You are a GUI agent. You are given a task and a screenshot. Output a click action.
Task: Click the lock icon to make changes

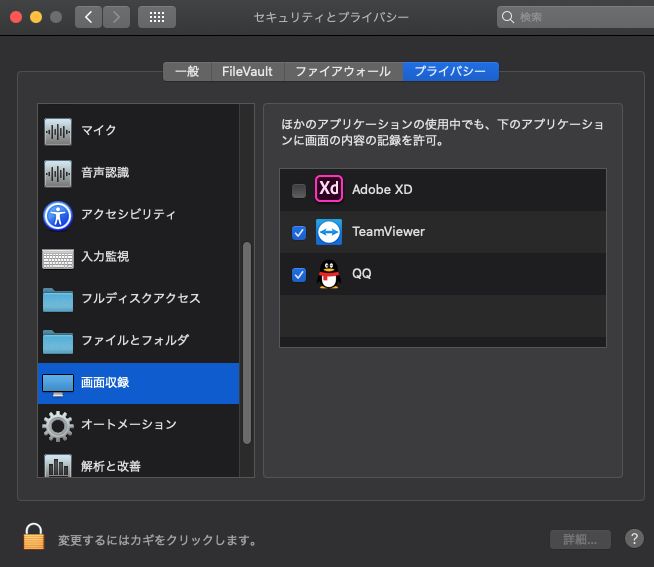pyautogui.click(x=34, y=537)
